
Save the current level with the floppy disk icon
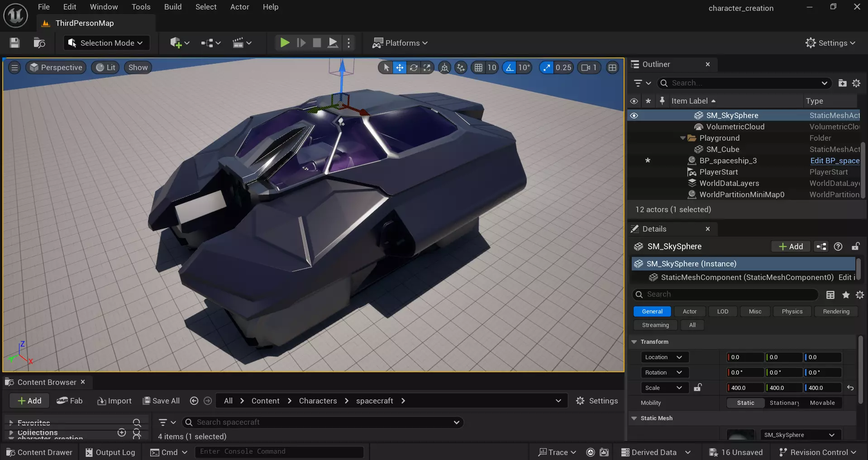click(14, 43)
